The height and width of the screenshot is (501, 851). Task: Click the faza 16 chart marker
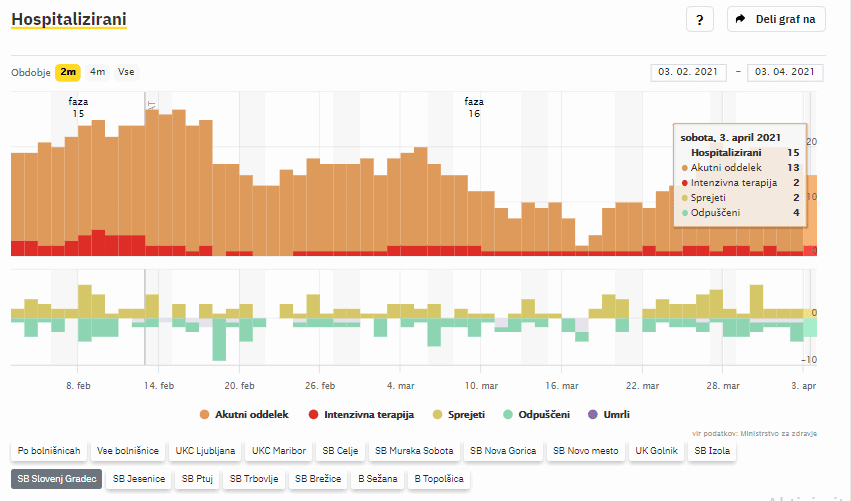474,108
